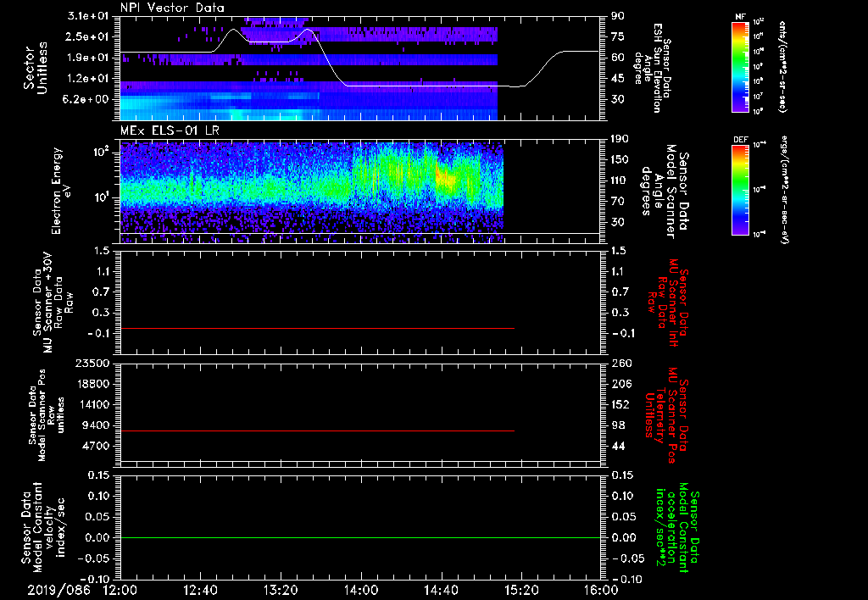
Task: Click the red 'MU Scanner Pos Telemetry Unitless' label
Action: [666, 415]
